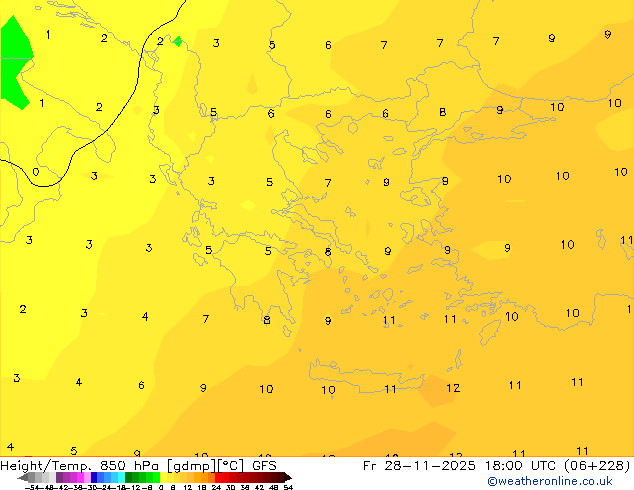Viewport: 634px width, 490px height.
Task: Click the '12' temperature value east of Crete
Action: point(453,388)
